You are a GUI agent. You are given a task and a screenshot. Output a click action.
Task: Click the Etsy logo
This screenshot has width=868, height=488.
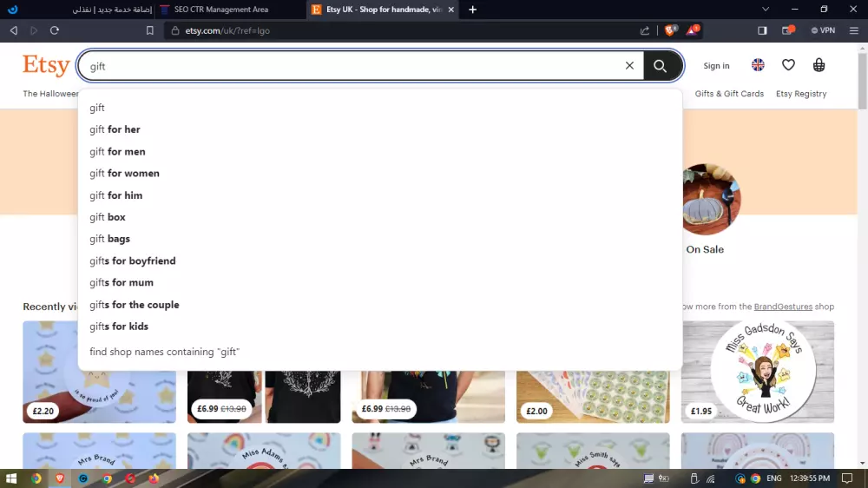point(46,65)
